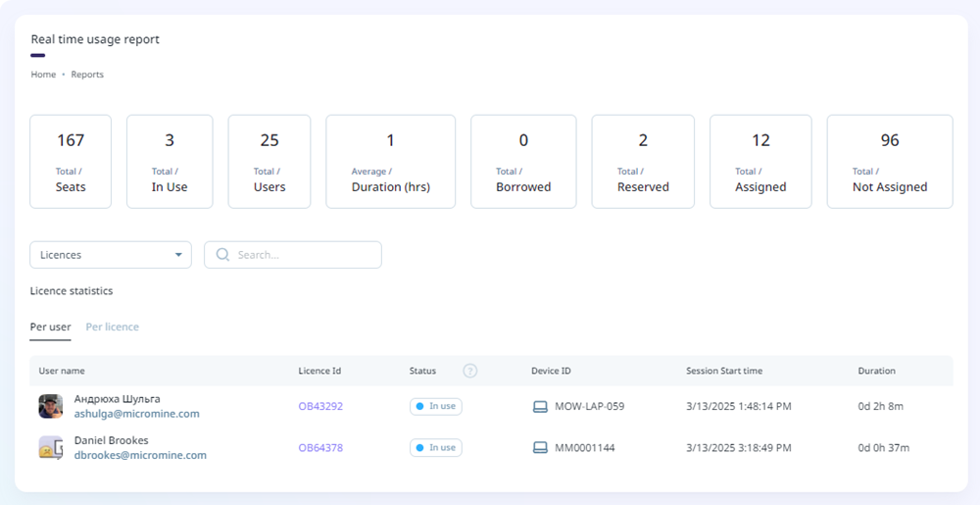Click the Reports breadcrumb
980x505 pixels.
pos(87,75)
